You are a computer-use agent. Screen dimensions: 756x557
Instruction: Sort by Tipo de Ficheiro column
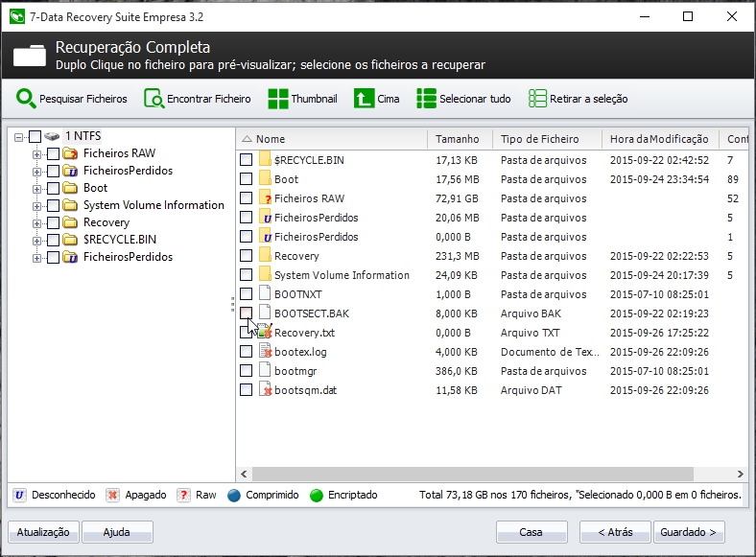(x=547, y=139)
